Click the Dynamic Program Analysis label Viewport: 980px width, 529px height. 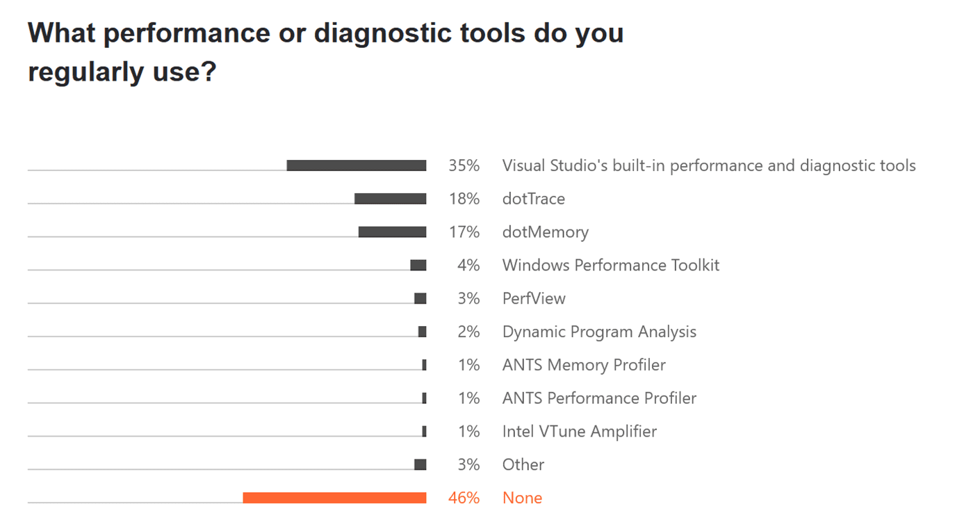click(x=599, y=332)
